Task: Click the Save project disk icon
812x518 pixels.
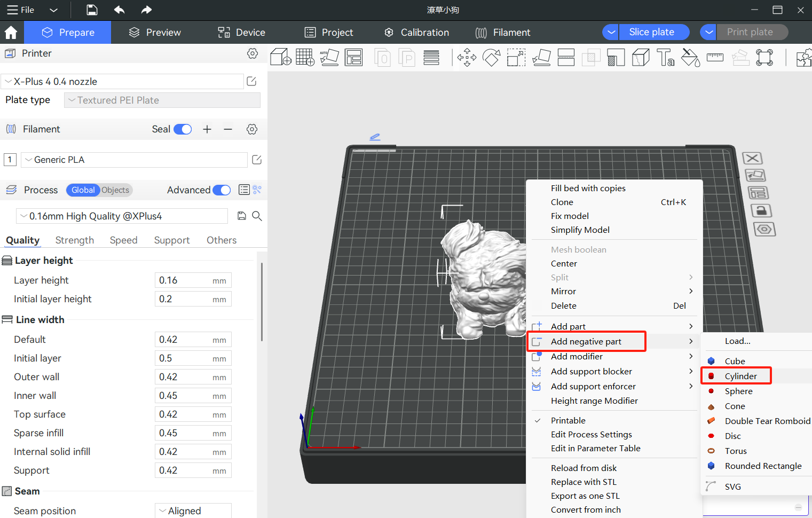Action: pyautogui.click(x=92, y=10)
